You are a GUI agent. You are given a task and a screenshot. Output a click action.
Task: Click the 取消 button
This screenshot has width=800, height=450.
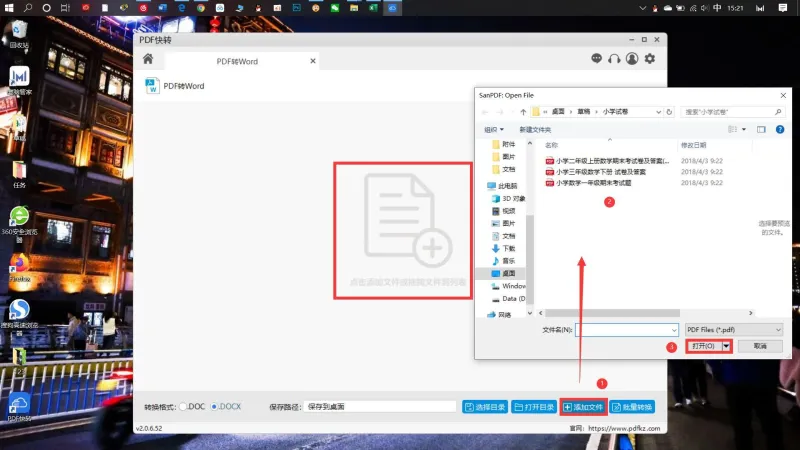click(x=760, y=346)
